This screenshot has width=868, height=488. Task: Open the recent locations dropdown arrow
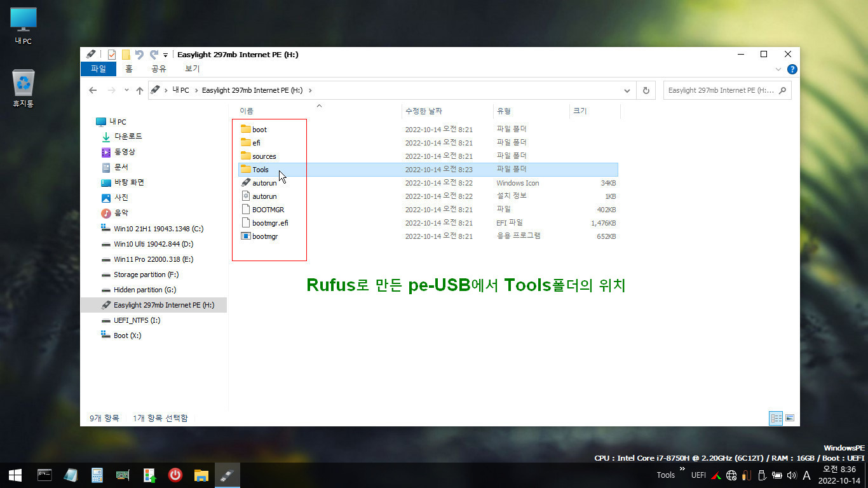(127, 90)
